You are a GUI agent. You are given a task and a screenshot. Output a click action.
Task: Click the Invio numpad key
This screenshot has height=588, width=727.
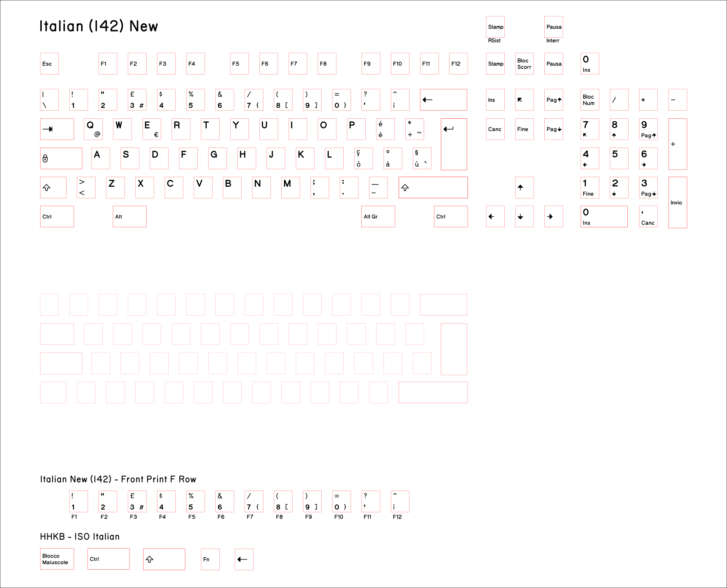[677, 202]
